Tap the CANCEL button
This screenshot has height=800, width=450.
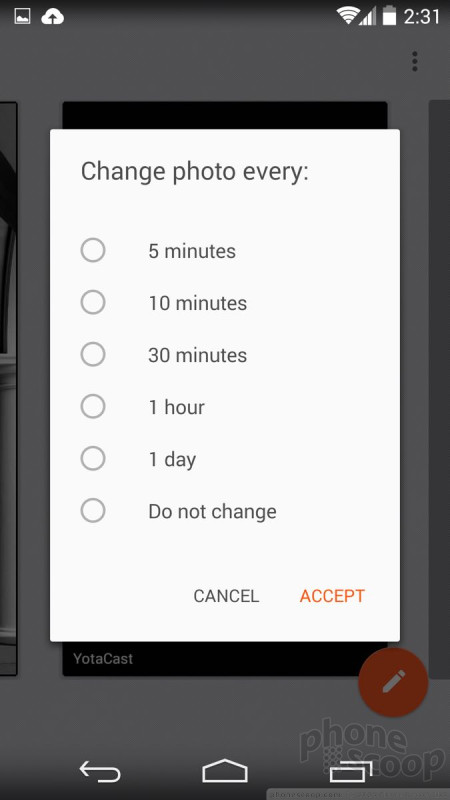click(226, 596)
